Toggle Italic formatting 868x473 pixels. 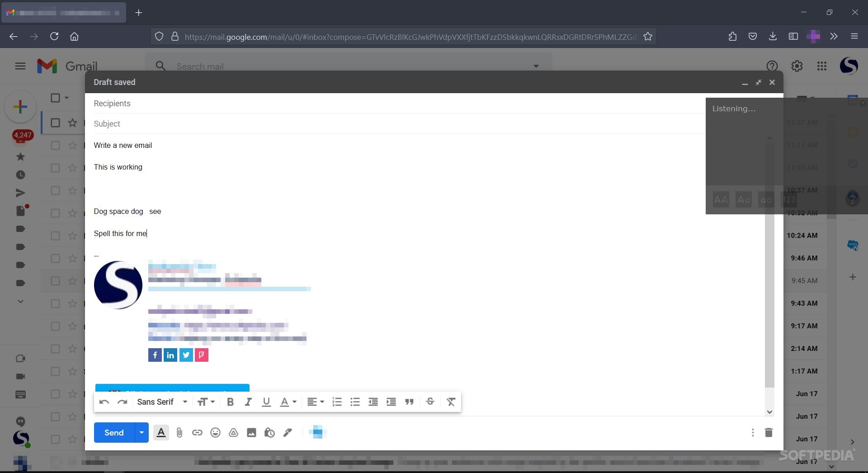point(248,402)
